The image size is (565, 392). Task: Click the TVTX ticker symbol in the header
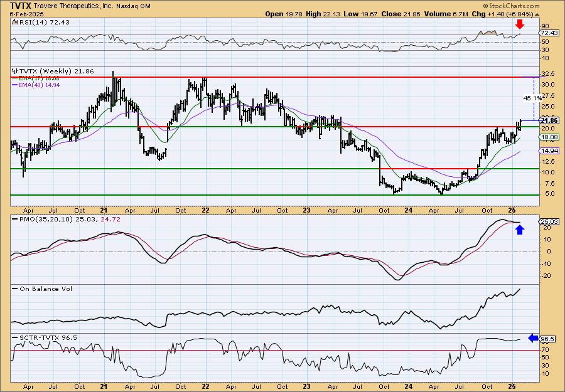click(21, 6)
